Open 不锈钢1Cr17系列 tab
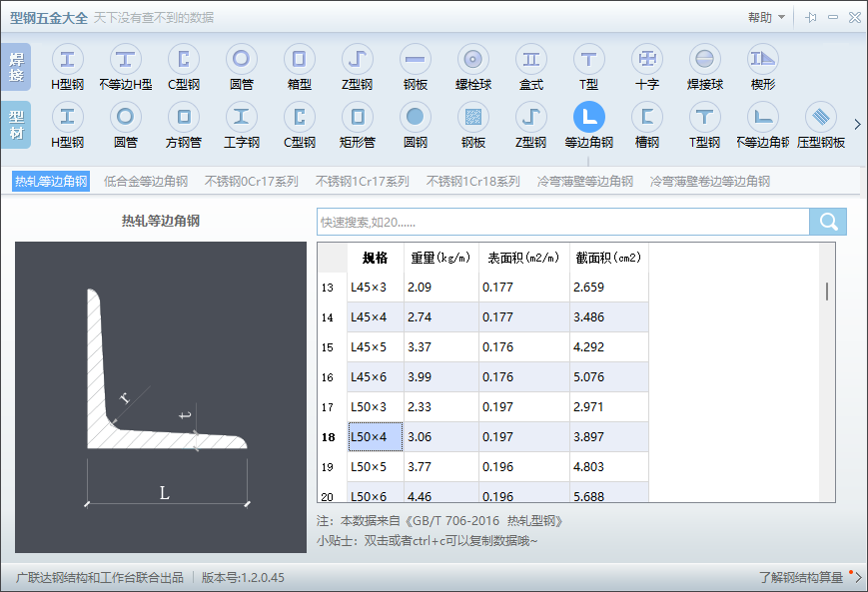The width and height of the screenshot is (868, 592). [x=362, y=182]
